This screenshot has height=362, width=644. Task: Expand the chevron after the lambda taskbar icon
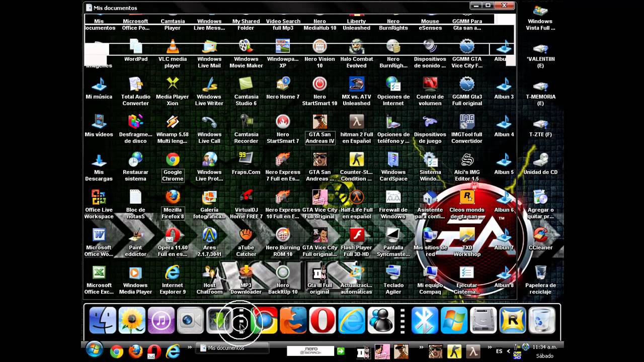click(x=491, y=347)
